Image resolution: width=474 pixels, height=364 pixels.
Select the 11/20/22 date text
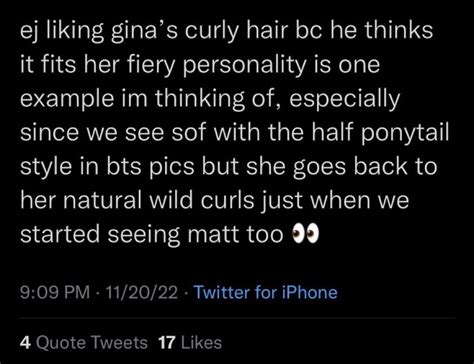141,292
